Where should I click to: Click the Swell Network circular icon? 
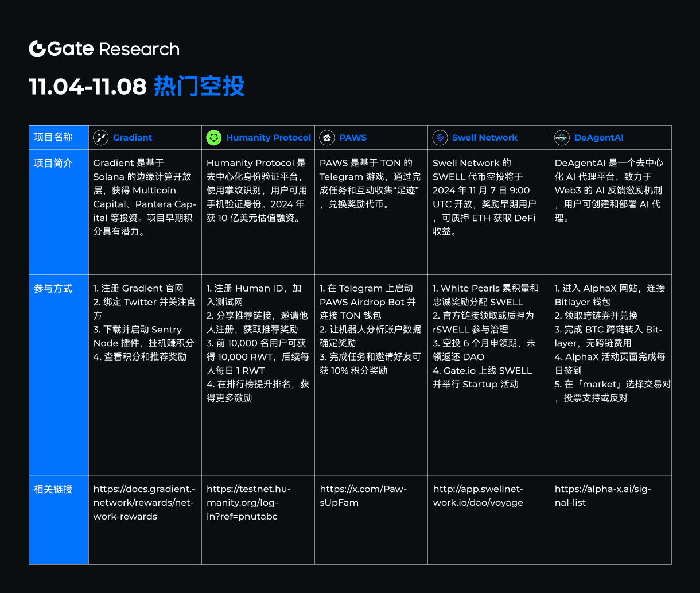(441, 137)
